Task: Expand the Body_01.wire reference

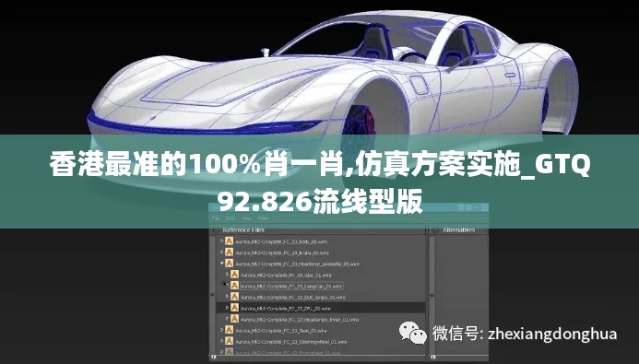Action: [x=221, y=241]
